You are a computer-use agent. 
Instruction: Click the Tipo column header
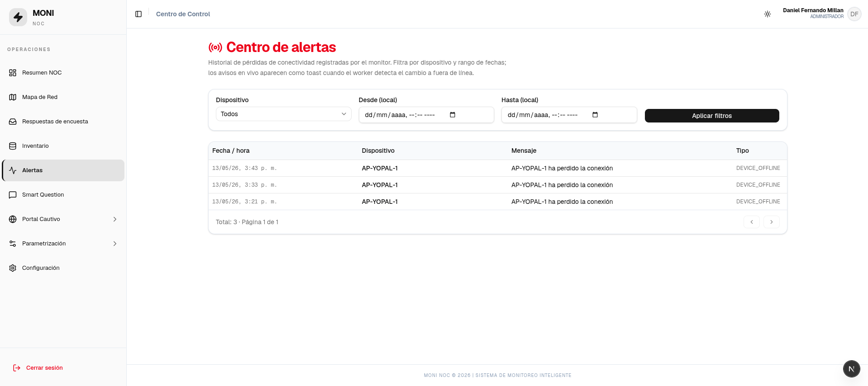coord(743,151)
